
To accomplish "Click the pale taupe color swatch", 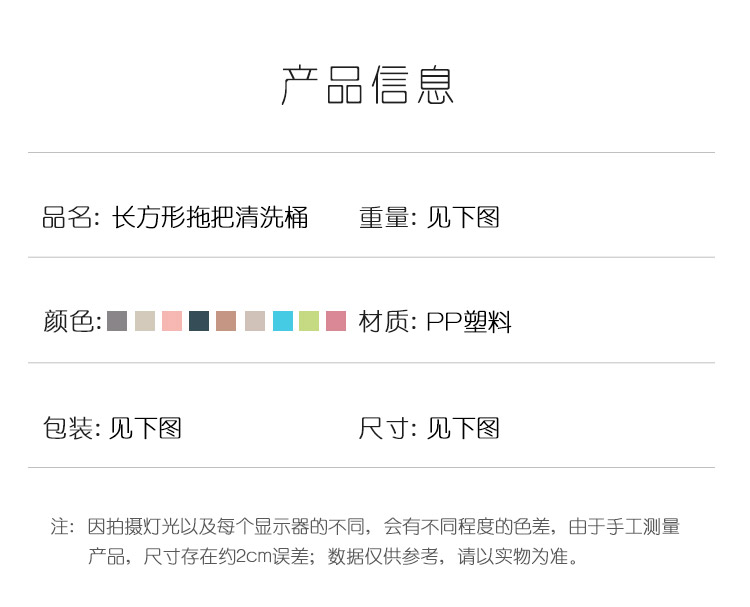I will [x=255, y=321].
